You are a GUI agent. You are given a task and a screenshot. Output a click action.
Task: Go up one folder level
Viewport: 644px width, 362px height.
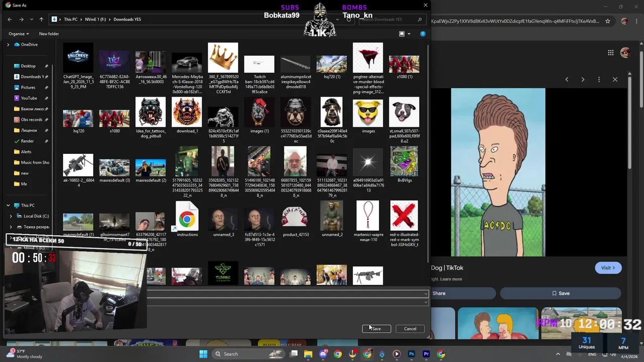tap(41, 19)
